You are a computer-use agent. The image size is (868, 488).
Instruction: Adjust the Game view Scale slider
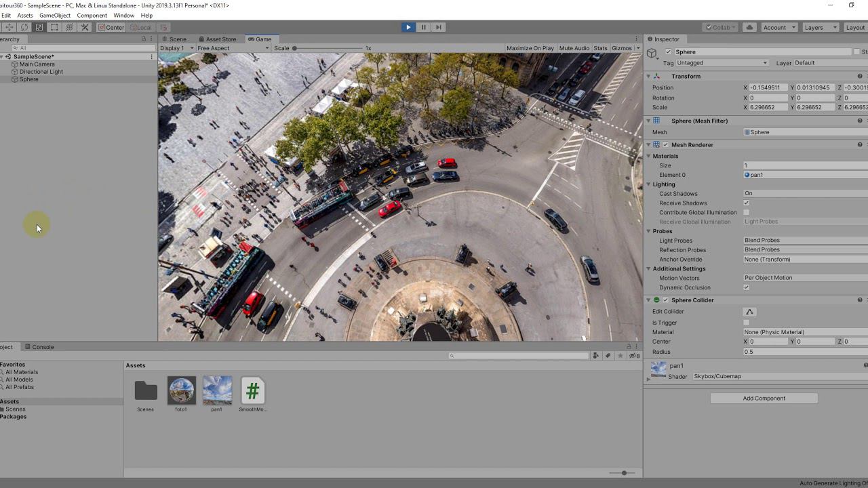295,48
